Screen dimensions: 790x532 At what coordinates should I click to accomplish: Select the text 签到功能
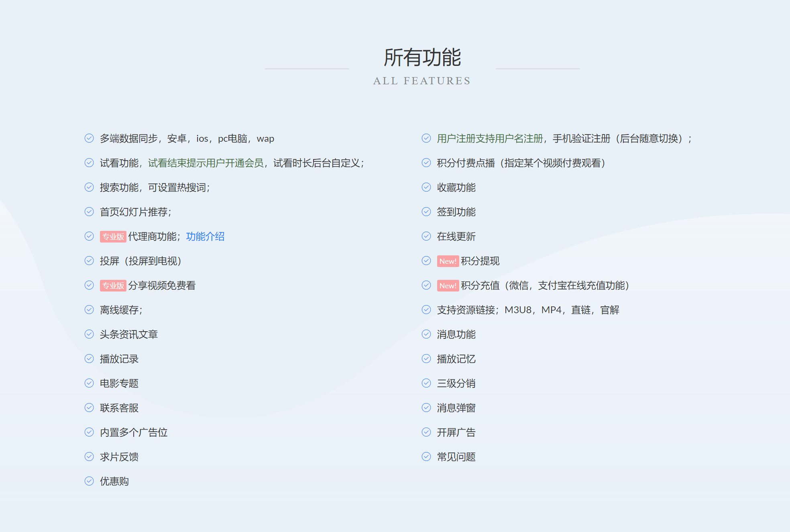click(456, 212)
